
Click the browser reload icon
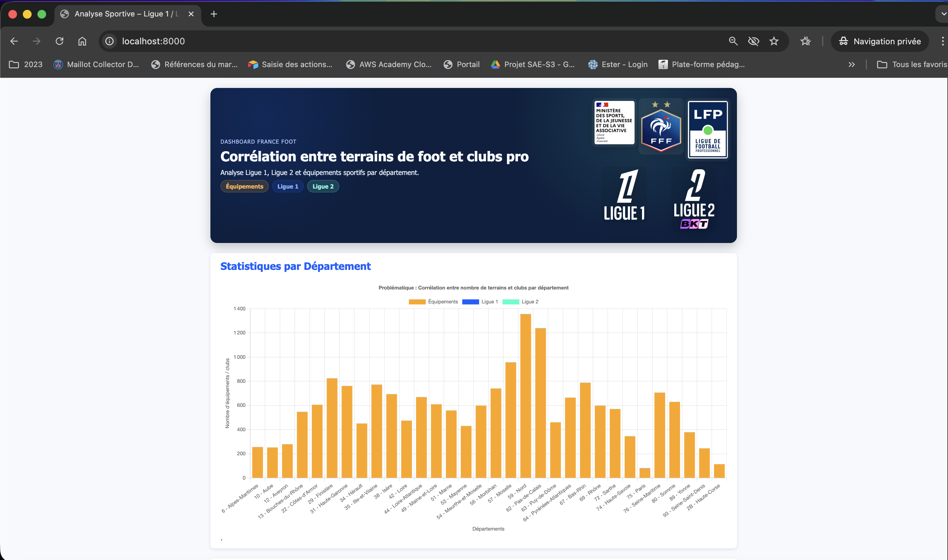pos(59,41)
